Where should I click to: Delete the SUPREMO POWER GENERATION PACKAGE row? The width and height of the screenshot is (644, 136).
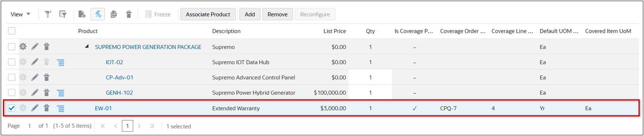tap(46, 47)
